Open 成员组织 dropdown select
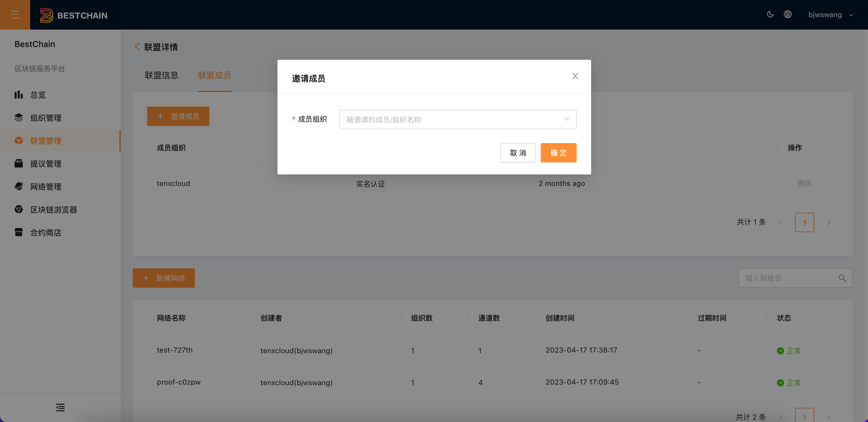The height and width of the screenshot is (422, 868). tap(458, 120)
